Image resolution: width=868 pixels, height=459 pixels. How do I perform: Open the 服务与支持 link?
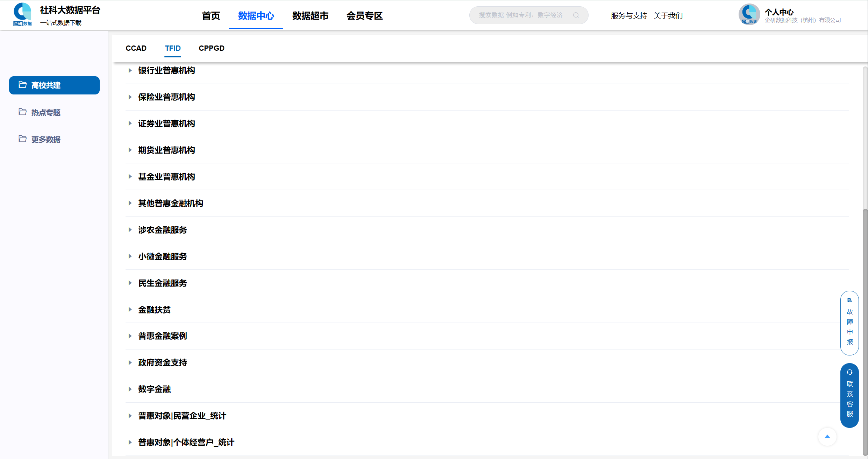pos(629,16)
